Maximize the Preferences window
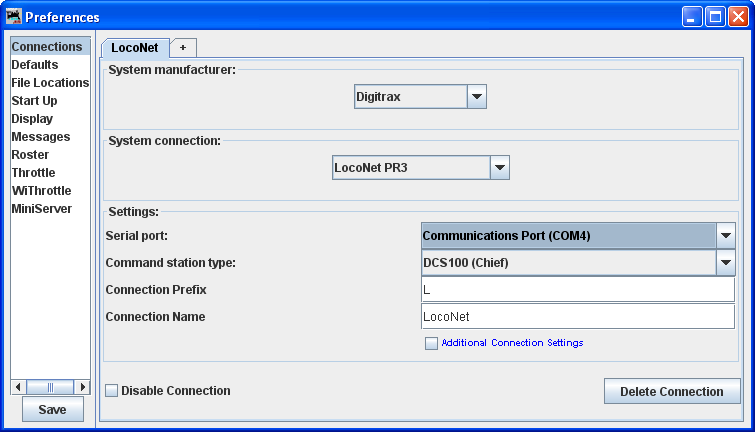The width and height of the screenshot is (755, 432). coord(716,17)
